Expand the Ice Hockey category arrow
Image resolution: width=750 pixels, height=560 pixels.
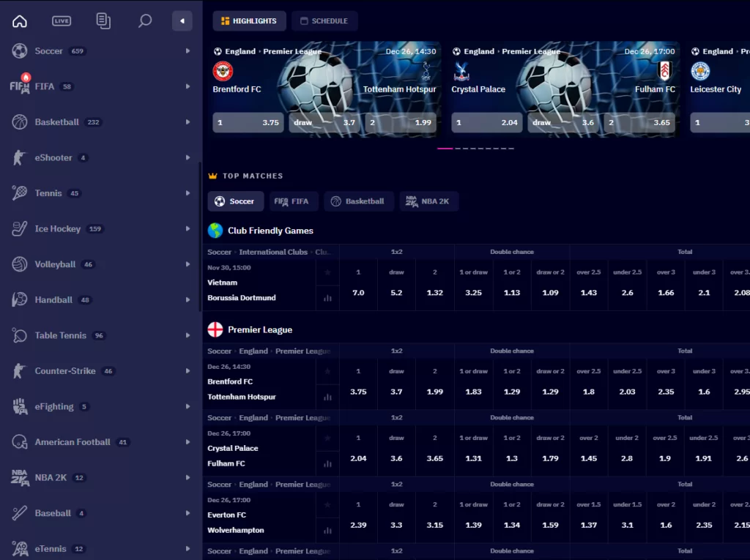pyautogui.click(x=187, y=228)
